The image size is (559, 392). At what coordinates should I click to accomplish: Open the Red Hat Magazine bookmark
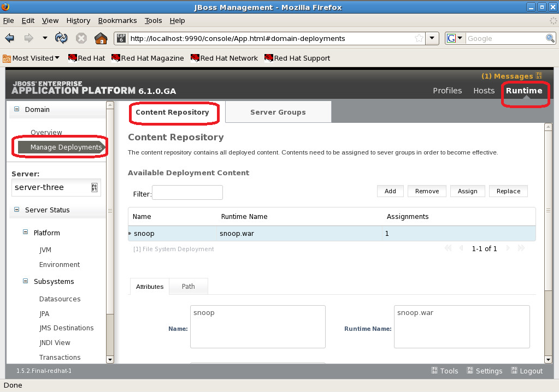coord(148,58)
